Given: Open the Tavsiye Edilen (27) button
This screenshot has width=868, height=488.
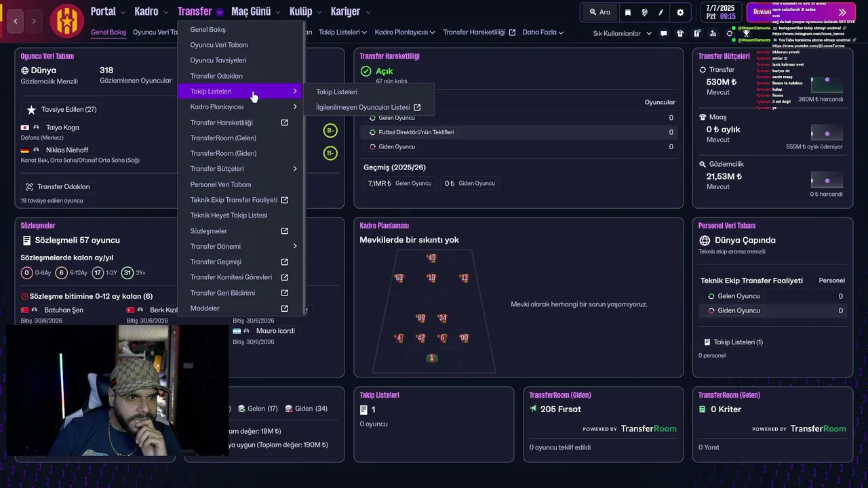Looking at the screenshot, I should coord(62,110).
